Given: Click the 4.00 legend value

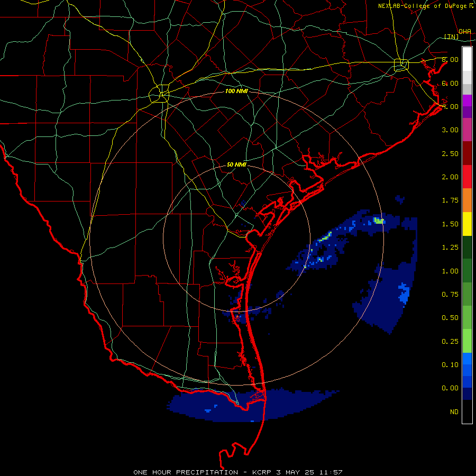Looking at the screenshot, I should point(450,106).
